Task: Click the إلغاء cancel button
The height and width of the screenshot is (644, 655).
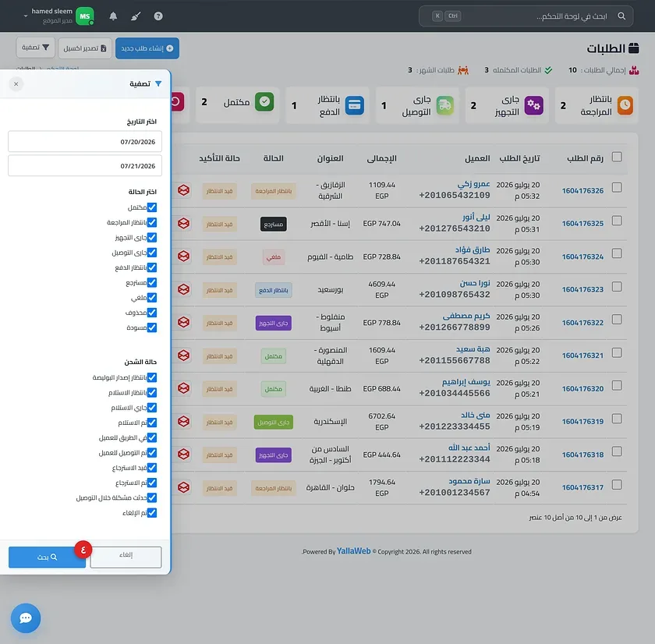Action: pyautogui.click(x=126, y=557)
